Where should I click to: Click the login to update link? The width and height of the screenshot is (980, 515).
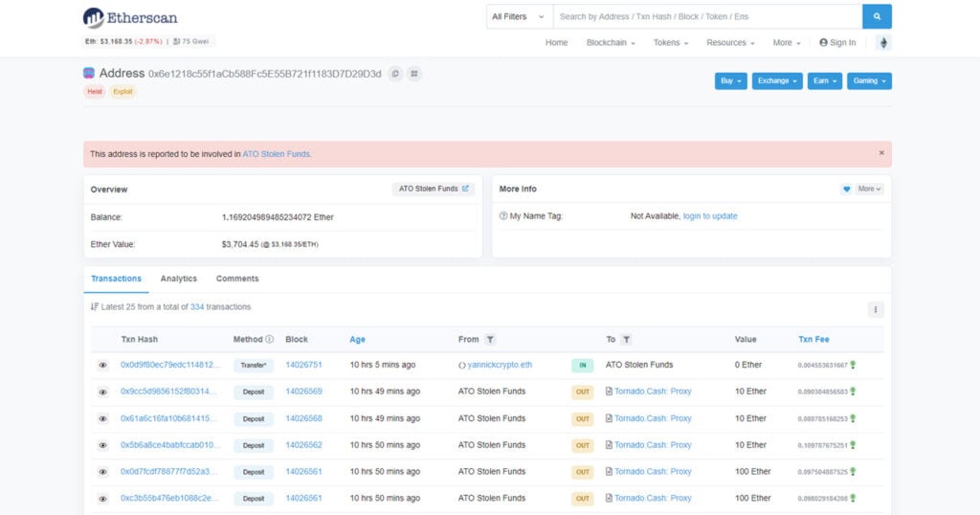[710, 216]
